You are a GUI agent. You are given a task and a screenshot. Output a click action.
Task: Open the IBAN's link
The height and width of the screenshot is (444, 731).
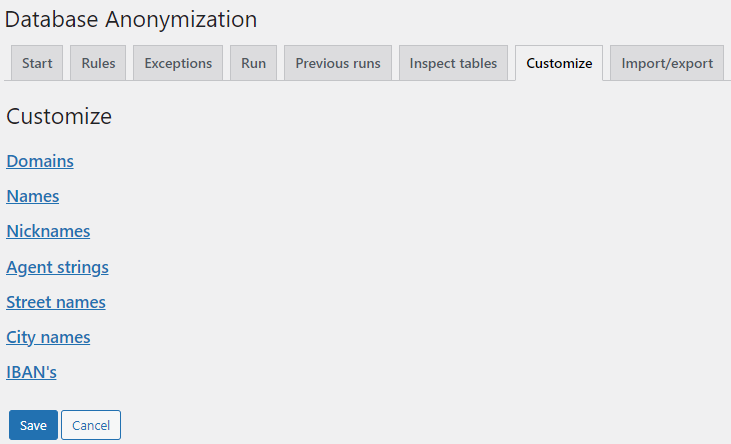31,372
